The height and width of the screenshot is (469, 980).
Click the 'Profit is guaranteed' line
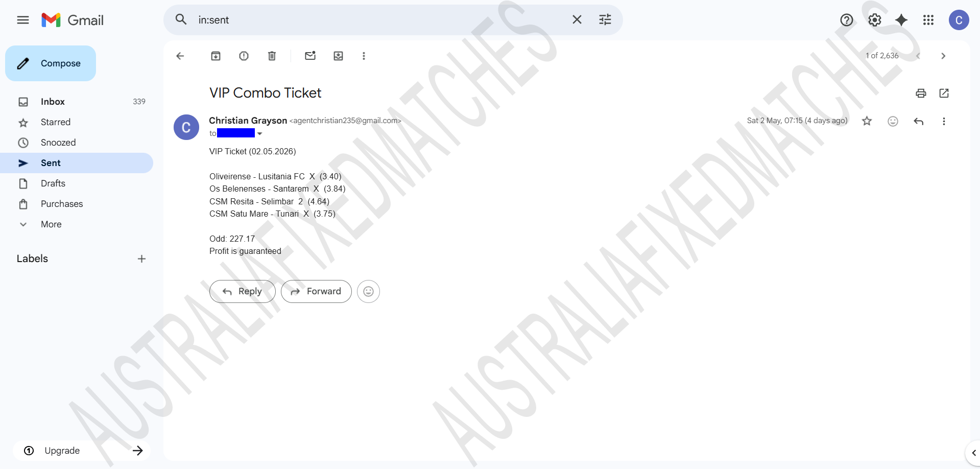pyautogui.click(x=245, y=251)
